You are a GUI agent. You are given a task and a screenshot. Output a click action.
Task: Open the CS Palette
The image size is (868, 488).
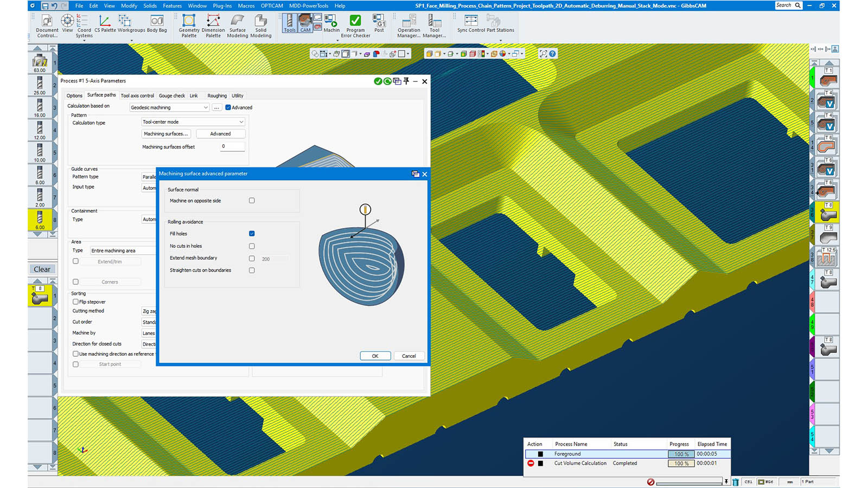click(105, 23)
